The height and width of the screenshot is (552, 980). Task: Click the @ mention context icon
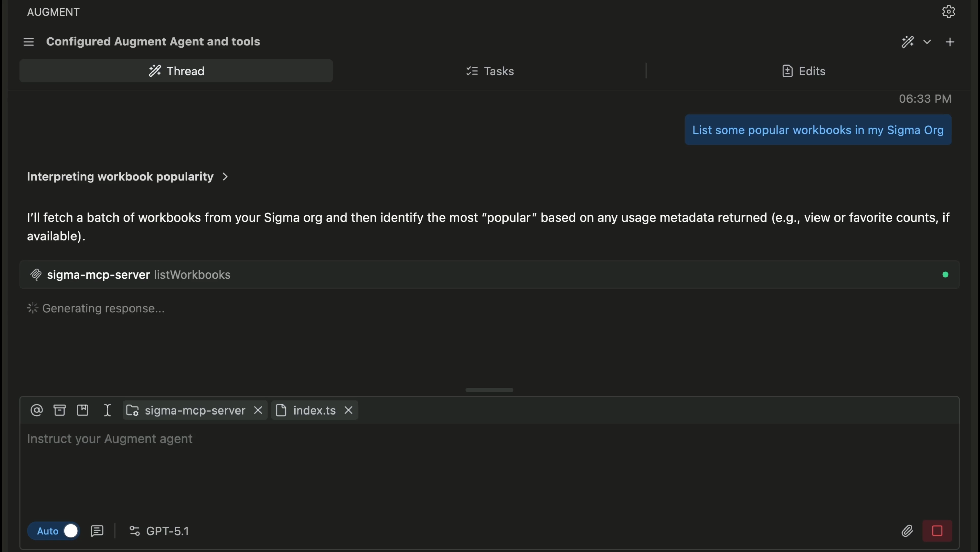(37, 410)
